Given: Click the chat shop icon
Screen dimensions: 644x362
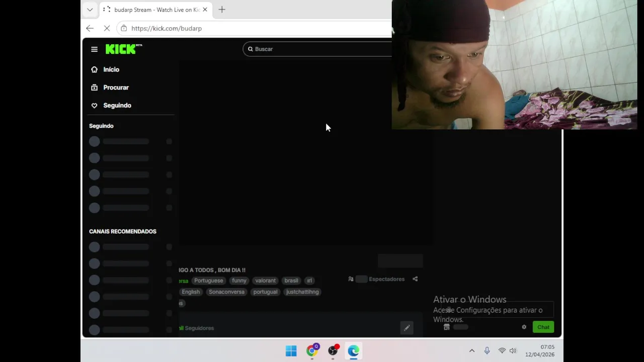Looking at the screenshot, I should coord(446,327).
